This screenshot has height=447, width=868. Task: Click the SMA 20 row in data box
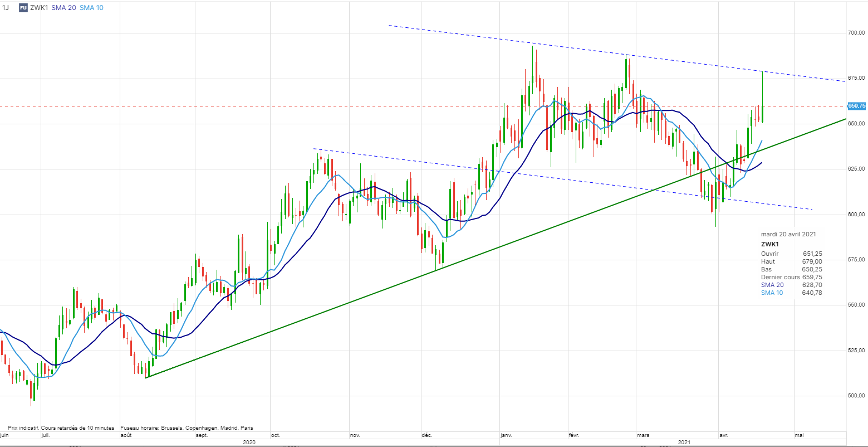(791, 285)
